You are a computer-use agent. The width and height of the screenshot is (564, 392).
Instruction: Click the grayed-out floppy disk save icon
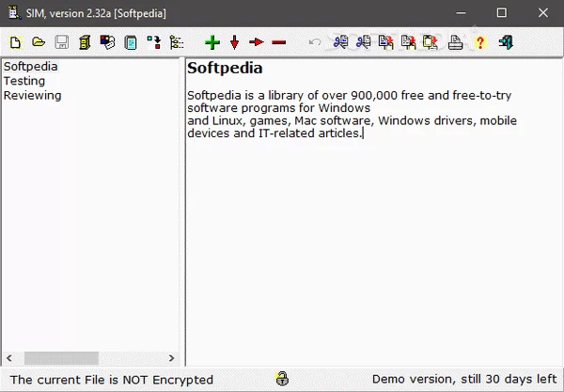pyautogui.click(x=61, y=42)
